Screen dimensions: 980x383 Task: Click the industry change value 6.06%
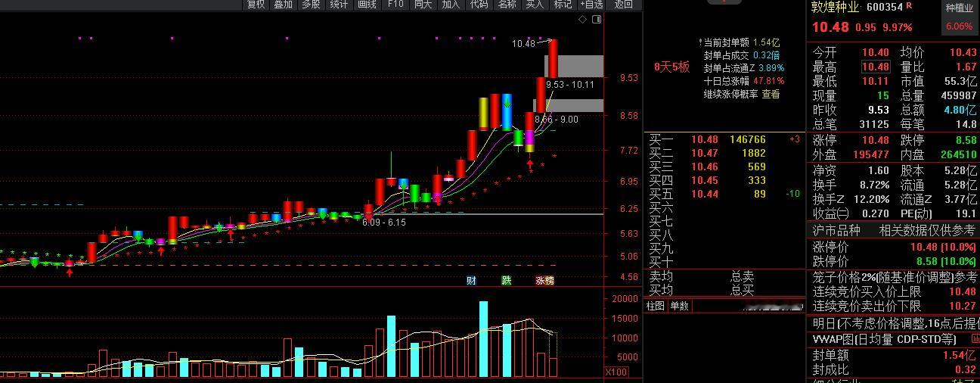(959, 26)
